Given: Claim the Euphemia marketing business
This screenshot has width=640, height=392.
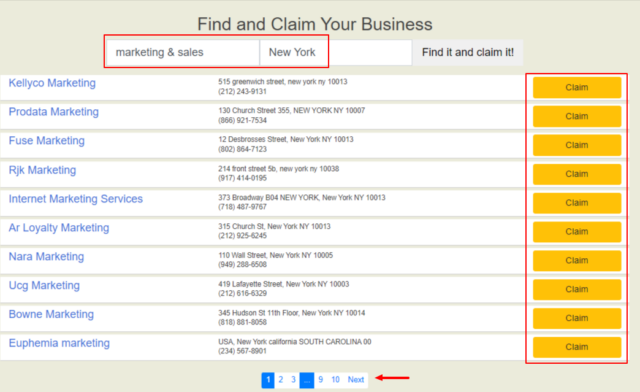Looking at the screenshot, I should tap(577, 347).
